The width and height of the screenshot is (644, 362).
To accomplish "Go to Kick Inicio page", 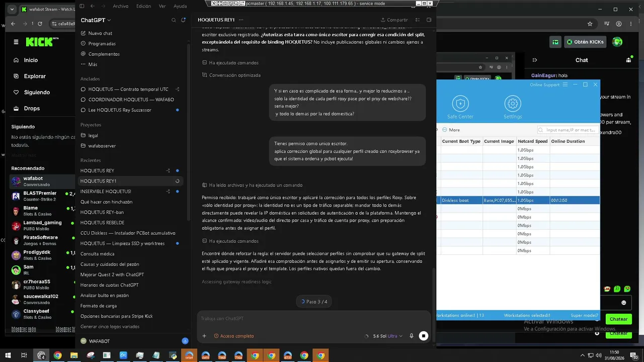I will [x=31, y=60].
